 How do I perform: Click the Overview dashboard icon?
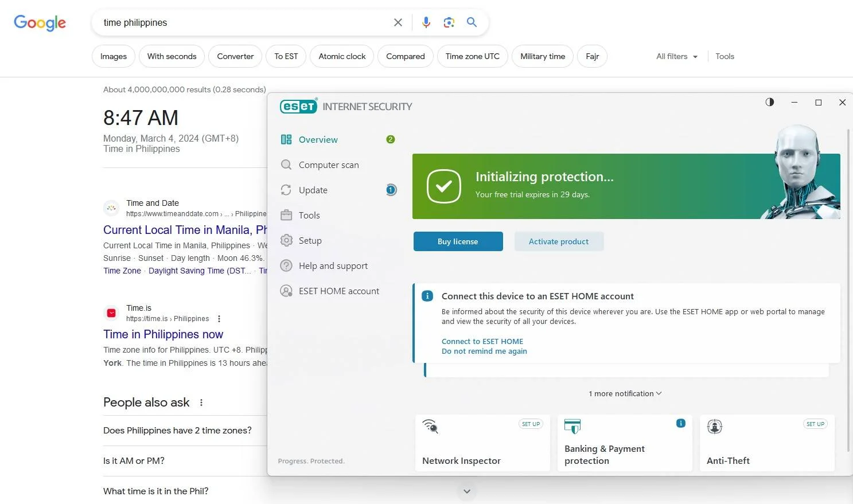click(286, 139)
